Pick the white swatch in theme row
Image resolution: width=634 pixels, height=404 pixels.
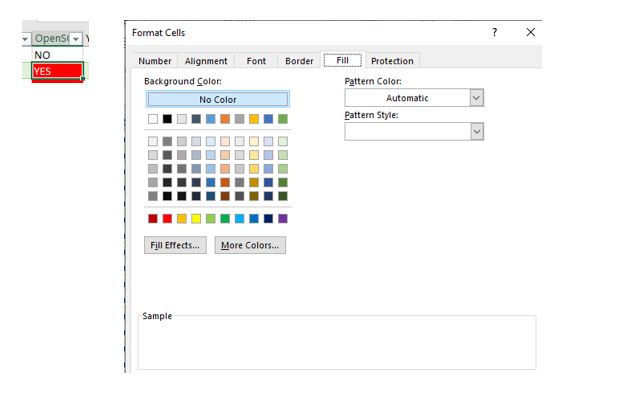click(153, 119)
